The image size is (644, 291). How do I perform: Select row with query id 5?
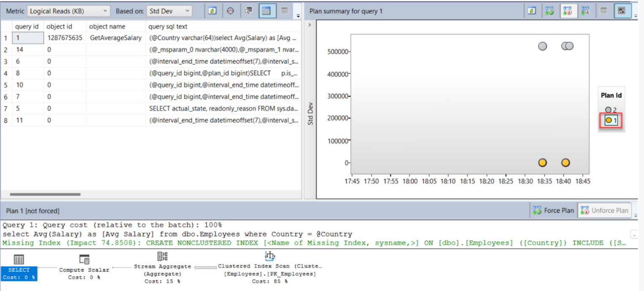[151, 109]
